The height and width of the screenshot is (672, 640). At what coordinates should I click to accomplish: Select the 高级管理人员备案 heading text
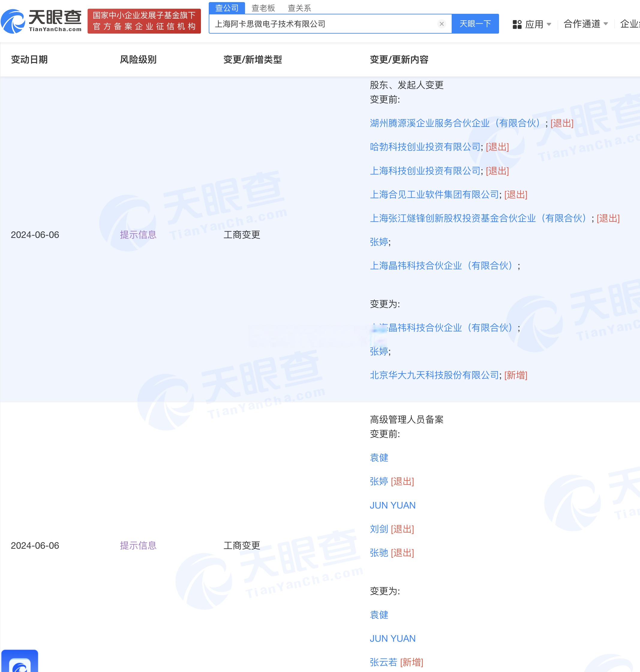click(x=407, y=419)
